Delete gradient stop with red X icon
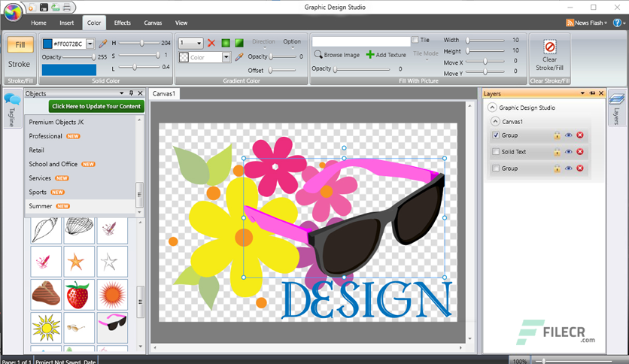This screenshot has height=364, width=629. [x=211, y=43]
